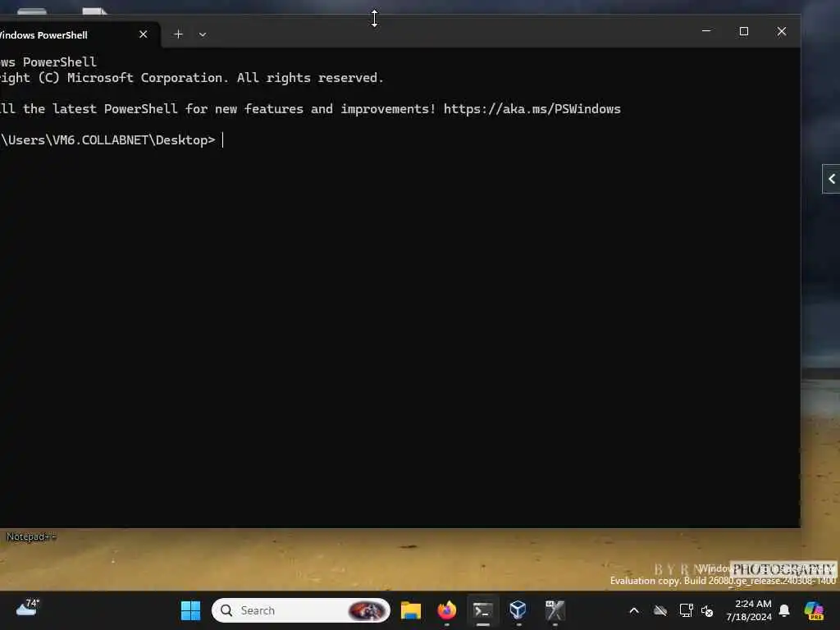
Task: Select the Notepad++ desktop shortcut label
Action: 30,536
